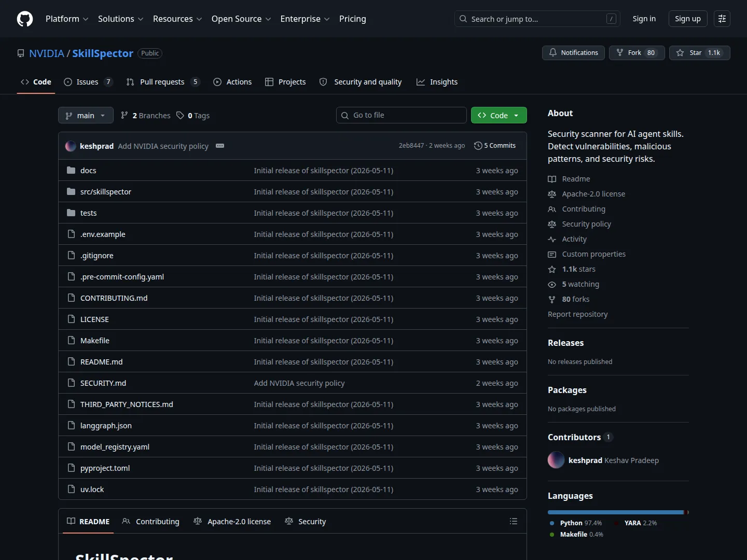View the 5 Commits history
Viewport: 747px width, 560px height.
click(x=495, y=146)
